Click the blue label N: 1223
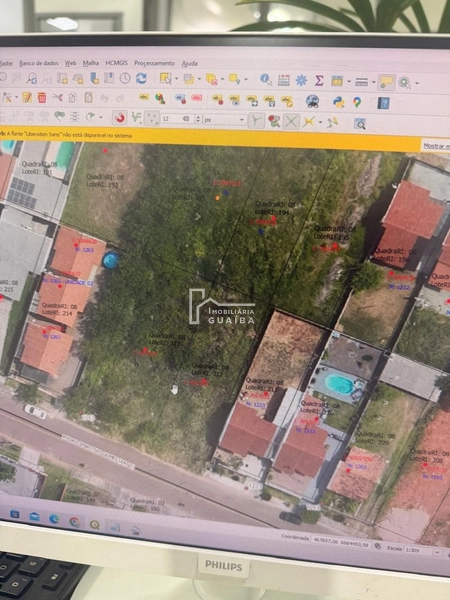 [256, 405]
